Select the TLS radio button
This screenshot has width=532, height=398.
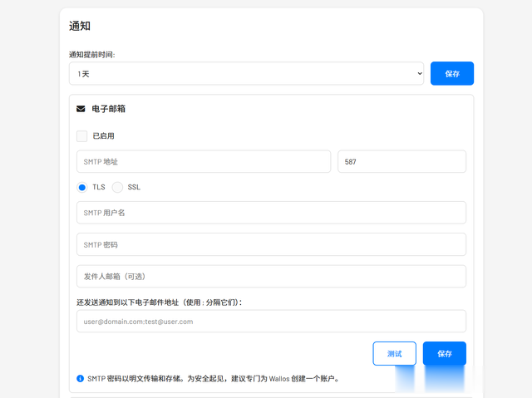82,187
